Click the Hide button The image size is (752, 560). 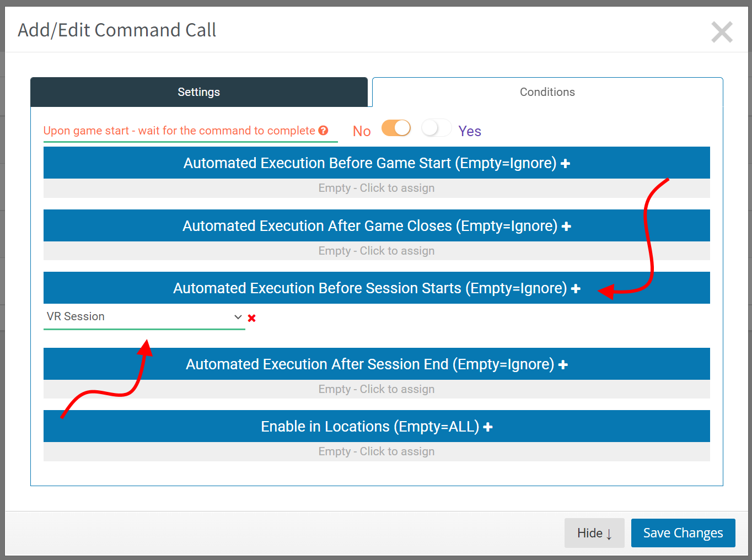pyautogui.click(x=594, y=533)
